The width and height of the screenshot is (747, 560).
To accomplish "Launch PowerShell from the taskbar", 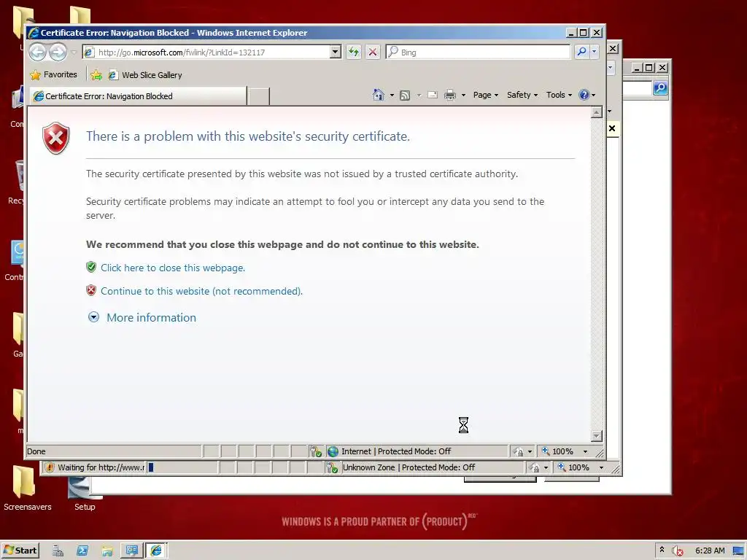I will (x=82, y=551).
